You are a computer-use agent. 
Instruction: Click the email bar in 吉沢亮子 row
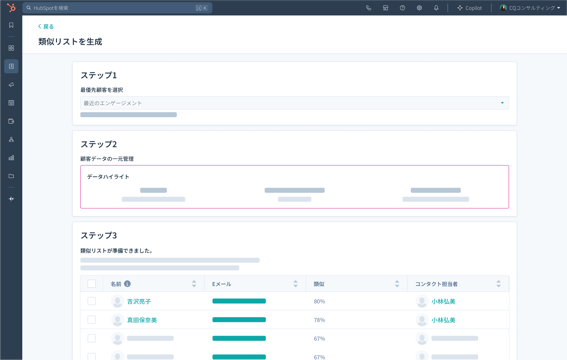click(x=239, y=301)
